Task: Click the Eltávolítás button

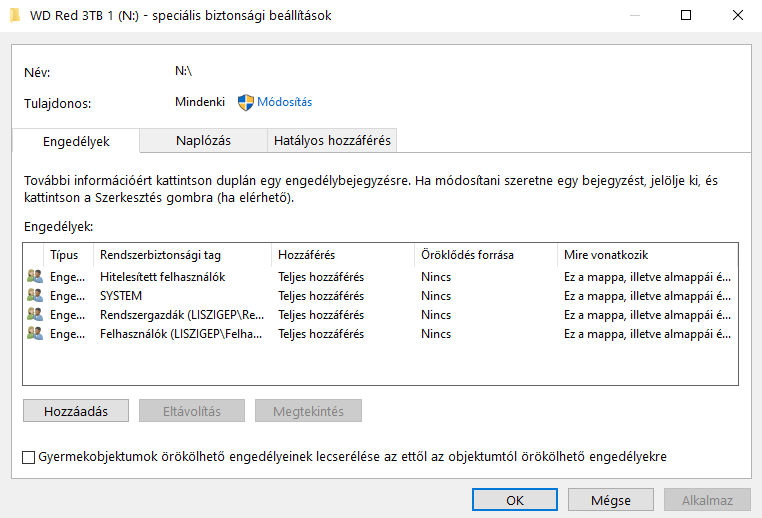Action: 192,411
